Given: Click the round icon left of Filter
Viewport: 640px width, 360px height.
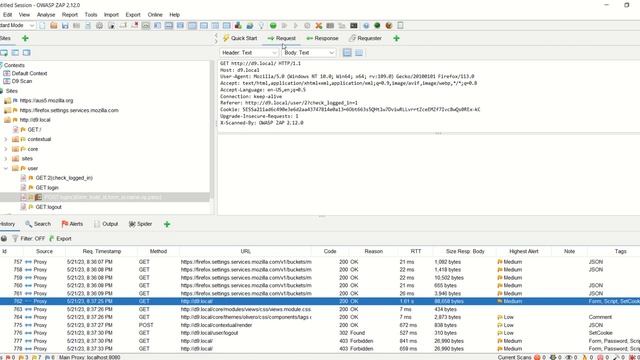Looking at the screenshot, I should tap(4, 238).
